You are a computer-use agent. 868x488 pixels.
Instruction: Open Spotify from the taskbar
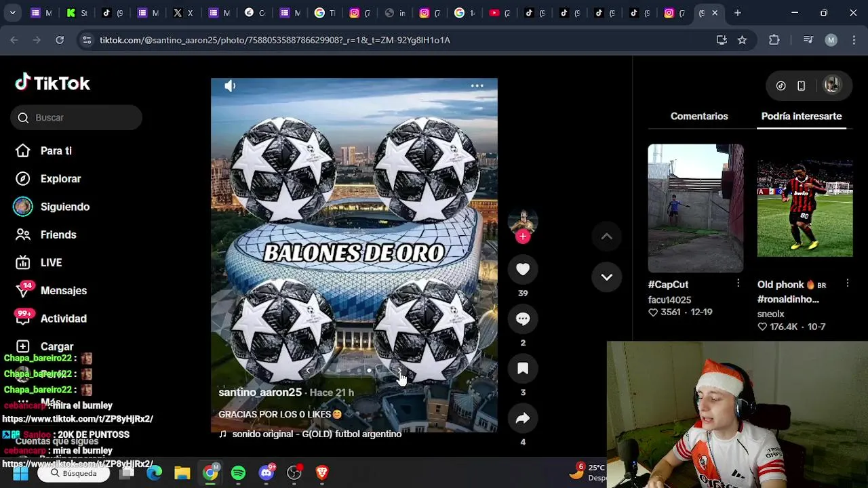click(x=238, y=473)
